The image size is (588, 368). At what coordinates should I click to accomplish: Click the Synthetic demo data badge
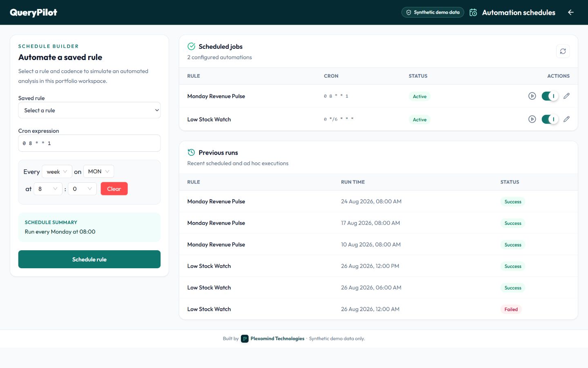pos(433,13)
